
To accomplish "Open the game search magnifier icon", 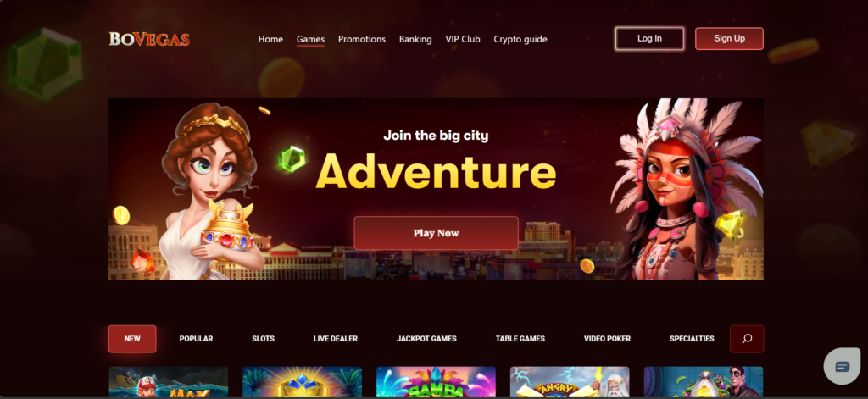I will tap(747, 339).
